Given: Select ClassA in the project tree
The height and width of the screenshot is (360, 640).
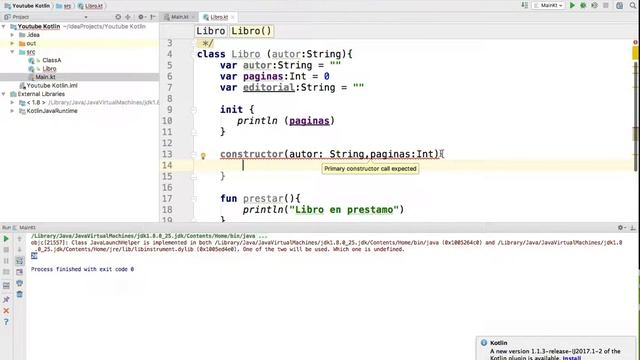Looking at the screenshot, I should [51, 60].
